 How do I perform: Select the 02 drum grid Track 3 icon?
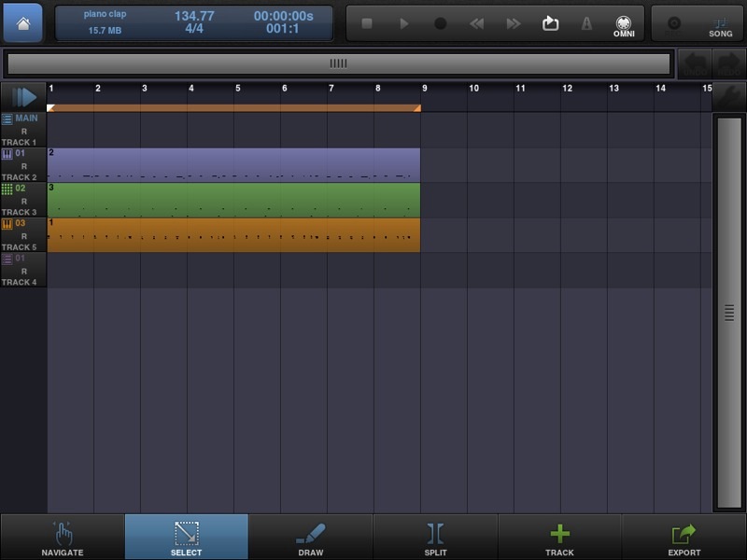[x=7, y=189]
